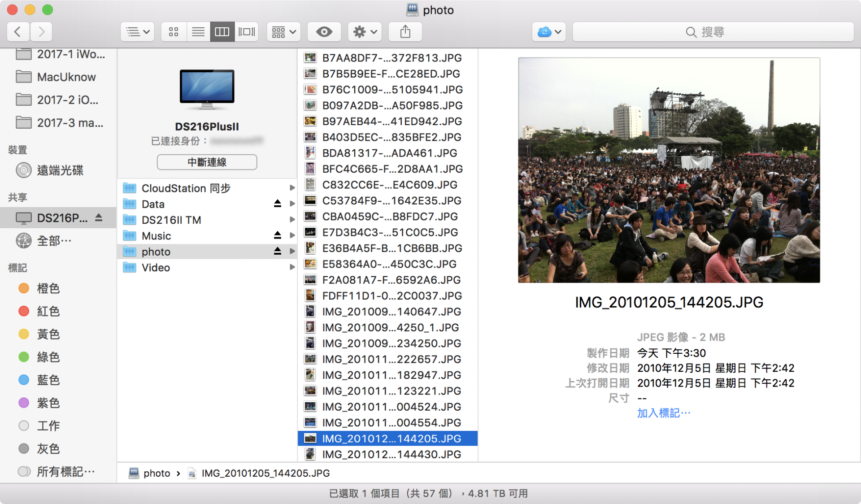Switch to list view mode
The width and height of the screenshot is (861, 504).
[x=198, y=32]
